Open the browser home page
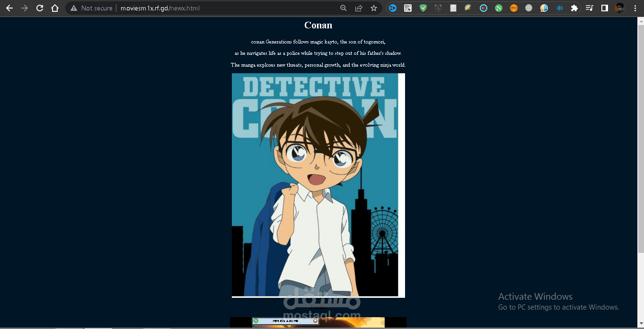The width and height of the screenshot is (644, 329). pyautogui.click(x=55, y=8)
